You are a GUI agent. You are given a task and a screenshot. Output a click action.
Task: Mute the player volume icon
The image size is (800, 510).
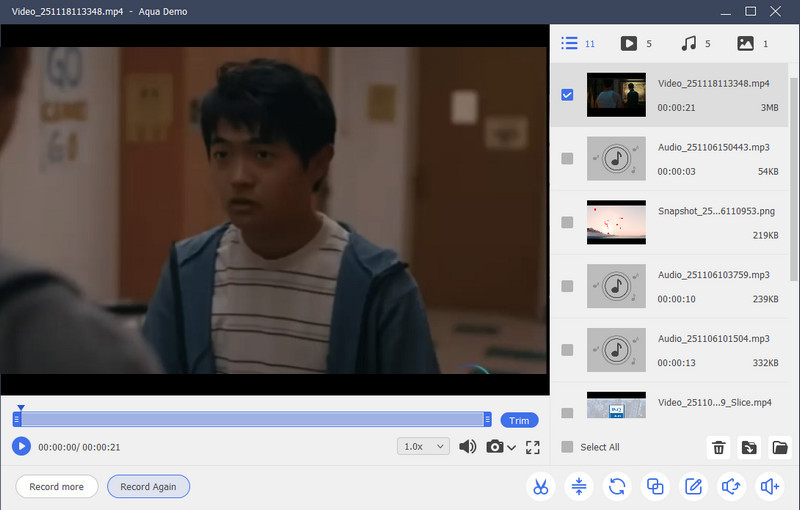467,447
